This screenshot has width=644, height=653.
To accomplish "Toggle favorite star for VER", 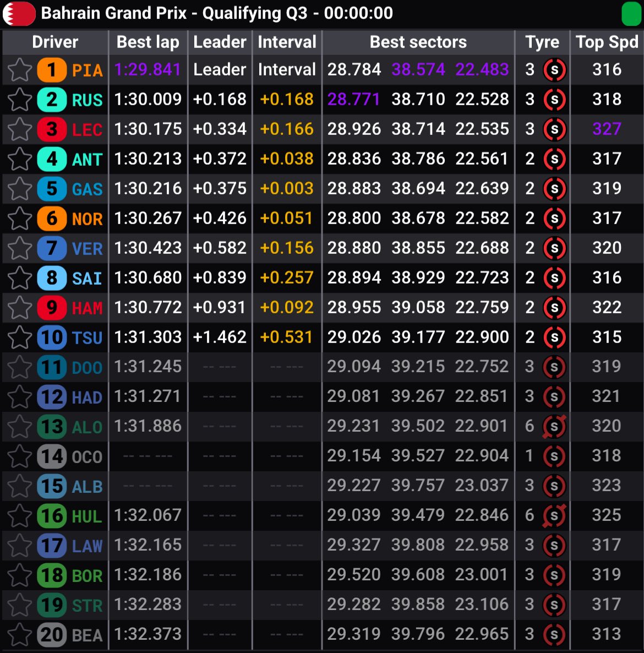I will tap(20, 249).
